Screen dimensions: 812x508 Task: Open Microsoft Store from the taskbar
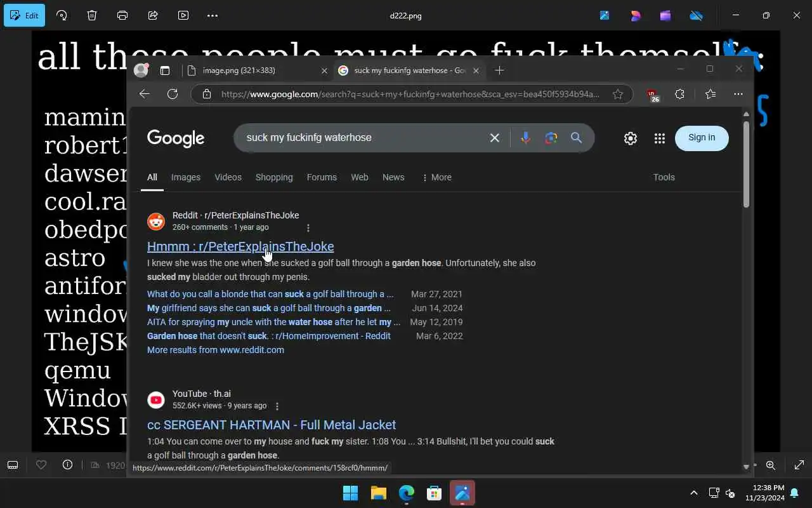(x=435, y=493)
